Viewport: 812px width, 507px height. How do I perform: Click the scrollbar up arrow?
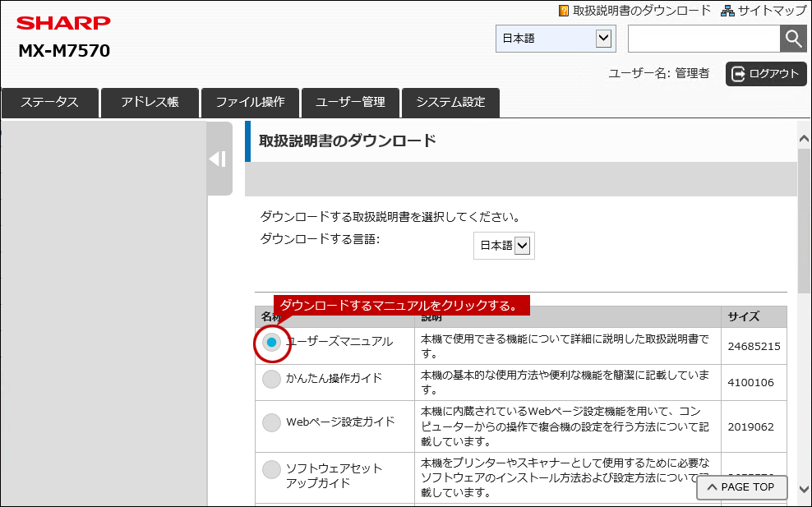pos(804,138)
